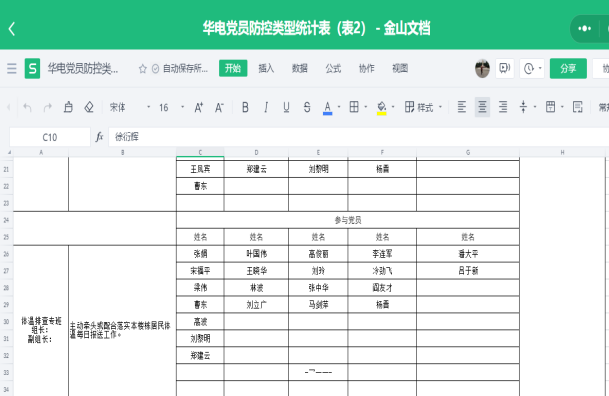609x396 pixels.
Task: Expand version history dropdown arrow
Action: point(540,68)
